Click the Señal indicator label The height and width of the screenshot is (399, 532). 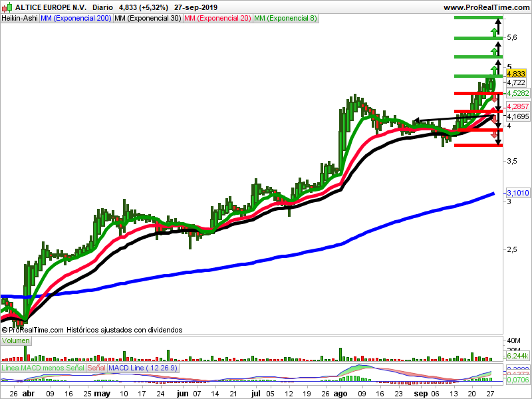click(x=96, y=368)
